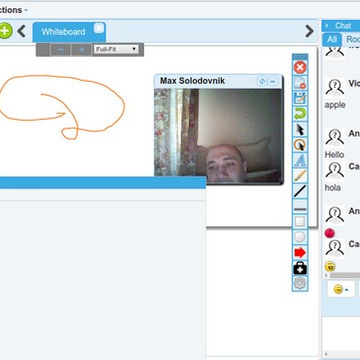Click the yellow surprised emoticon in chat
Image resolution: width=360 pixels, height=360 pixels.
(330, 266)
